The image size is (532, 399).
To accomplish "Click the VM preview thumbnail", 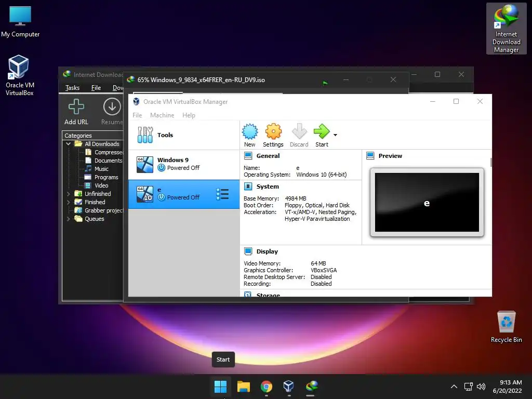I will coord(427,202).
